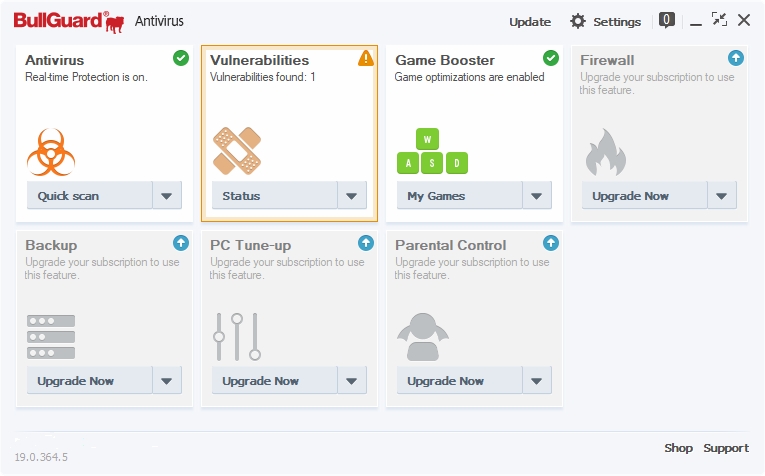
Task: Click the server stack Backup icon
Action: tap(51, 337)
